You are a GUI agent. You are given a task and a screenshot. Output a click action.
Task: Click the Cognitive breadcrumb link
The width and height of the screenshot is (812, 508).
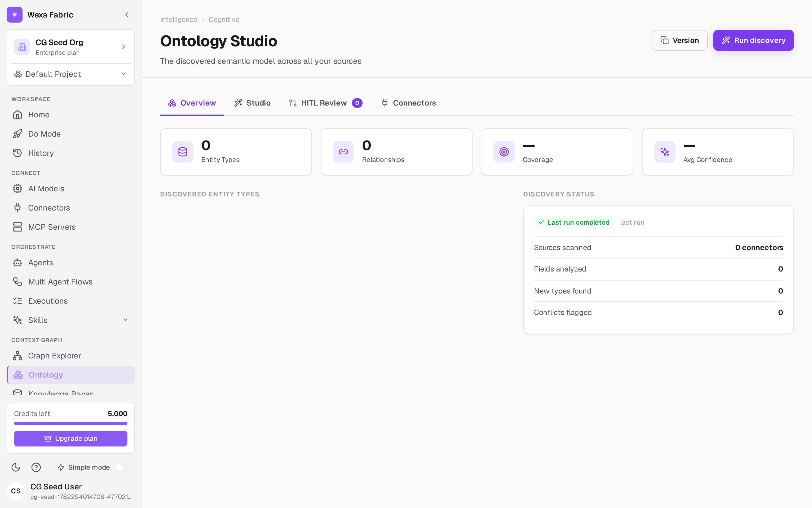(224, 19)
